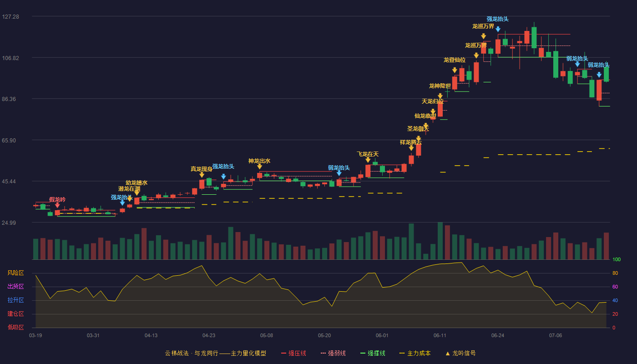The width and height of the screenshot is (637, 364).
Task: Click the topmost blue 强龙抬头 arrow
Action: pyautogui.click(x=498, y=29)
